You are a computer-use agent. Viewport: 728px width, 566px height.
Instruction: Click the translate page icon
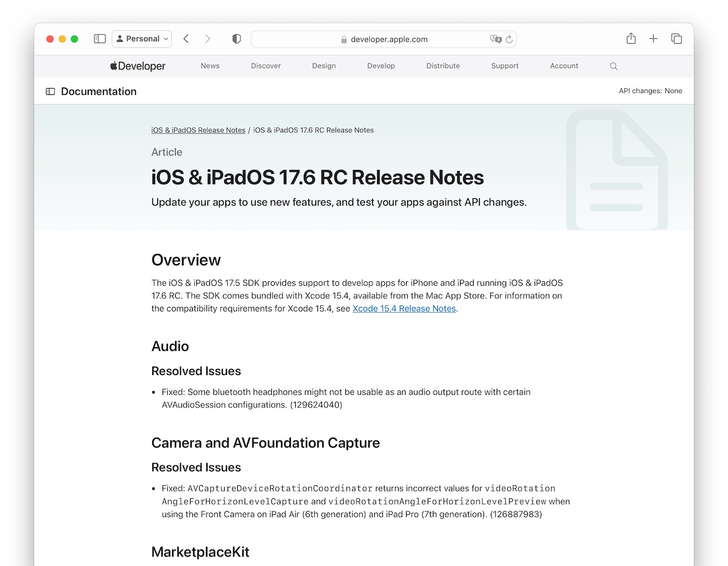pyautogui.click(x=495, y=39)
